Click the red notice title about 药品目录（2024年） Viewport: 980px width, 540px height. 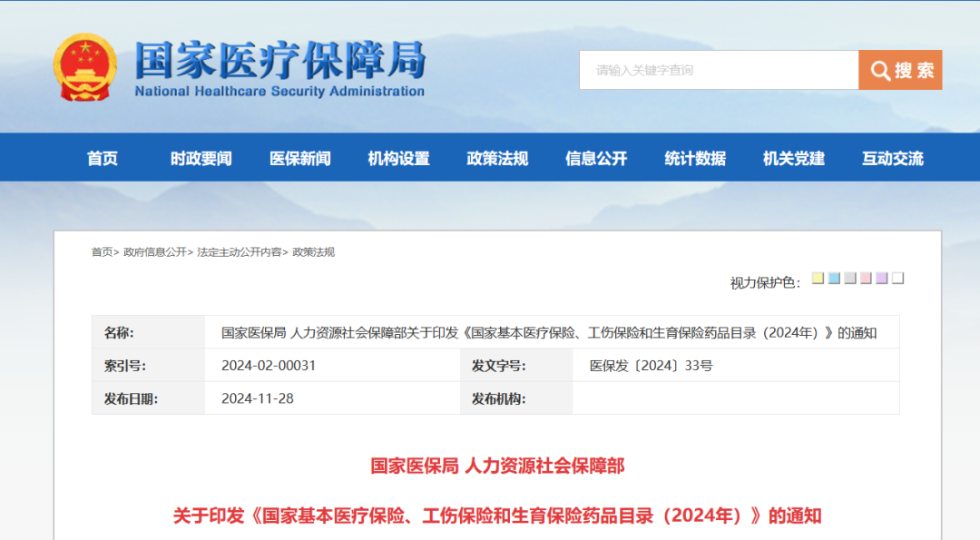pos(497,516)
